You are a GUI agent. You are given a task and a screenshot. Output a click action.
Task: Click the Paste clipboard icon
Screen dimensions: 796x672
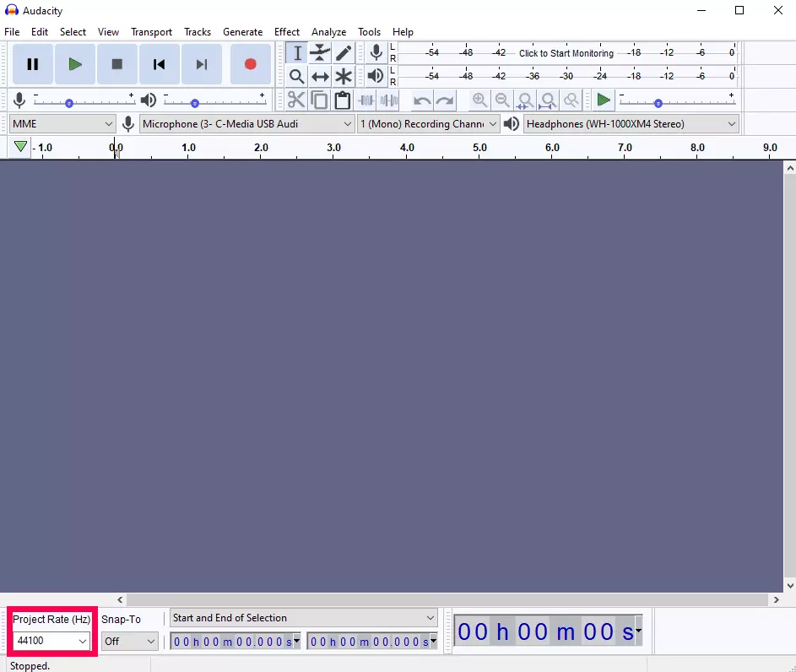[343, 100]
